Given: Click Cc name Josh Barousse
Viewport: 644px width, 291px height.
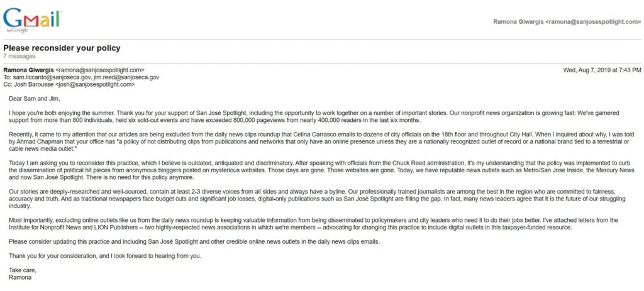Looking at the screenshot, I should point(33,85).
